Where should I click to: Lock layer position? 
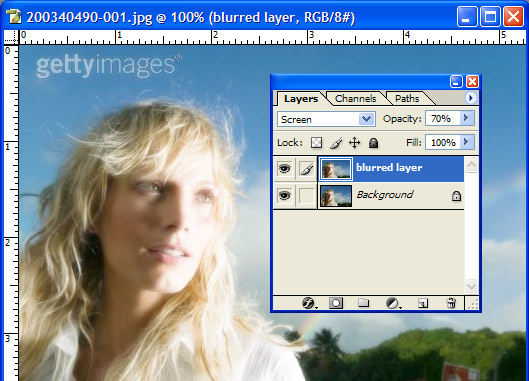tap(355, 143)
